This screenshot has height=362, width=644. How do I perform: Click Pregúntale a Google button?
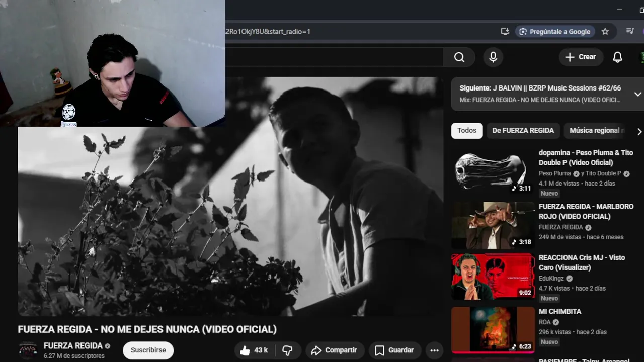click(554, 31)
